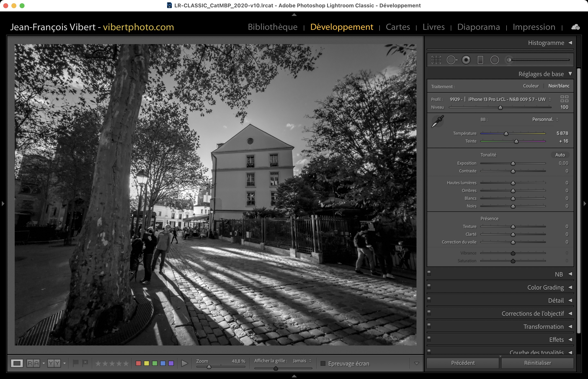Viewport: 588px width, 379px height.
Task: Select the Red Eye Correction tool
Action: click(x=466, y=60)
